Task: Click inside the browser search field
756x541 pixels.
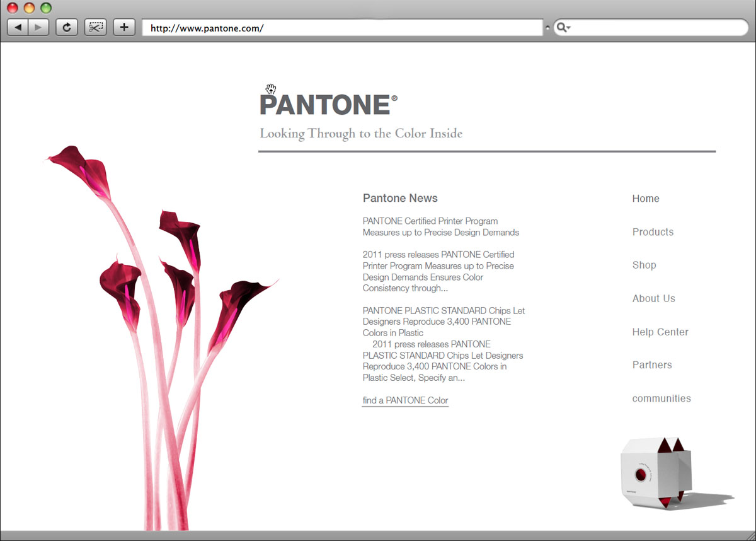Action: click(651, 28)
